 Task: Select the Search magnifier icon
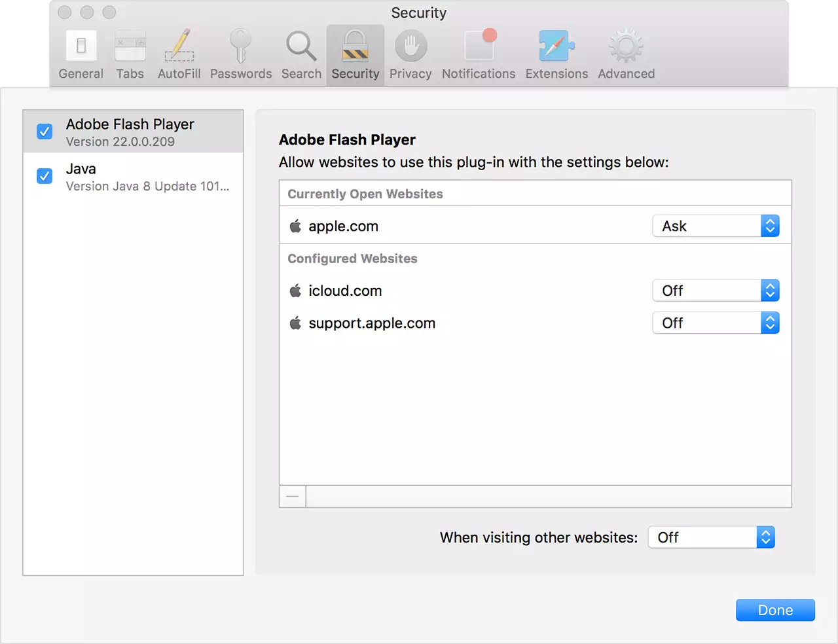(301, 46)
